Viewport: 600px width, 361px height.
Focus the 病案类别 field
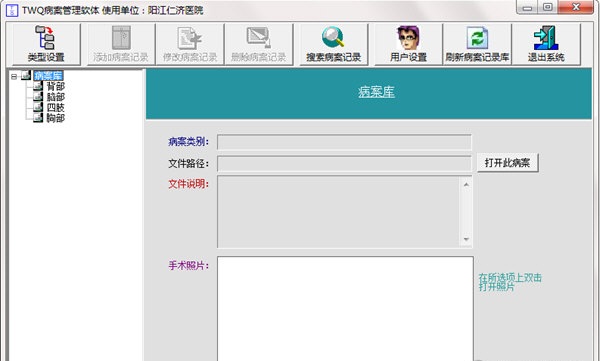tap(344, 142)
